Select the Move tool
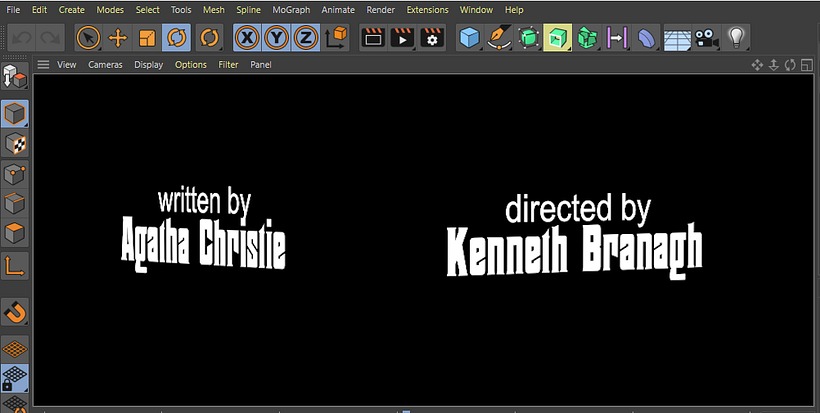This screenshot has width=820, height=413. pyautogui.click(x=118, y=38)
